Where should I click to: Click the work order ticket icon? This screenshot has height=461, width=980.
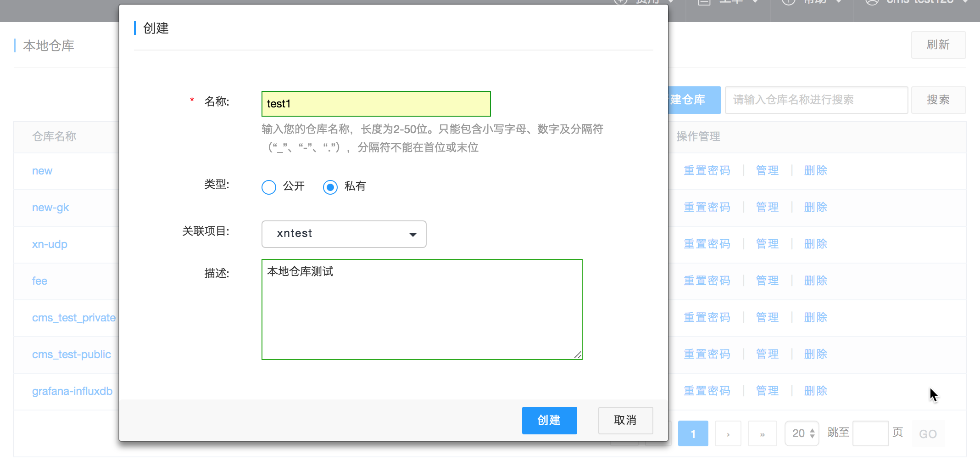click(704, 2)
